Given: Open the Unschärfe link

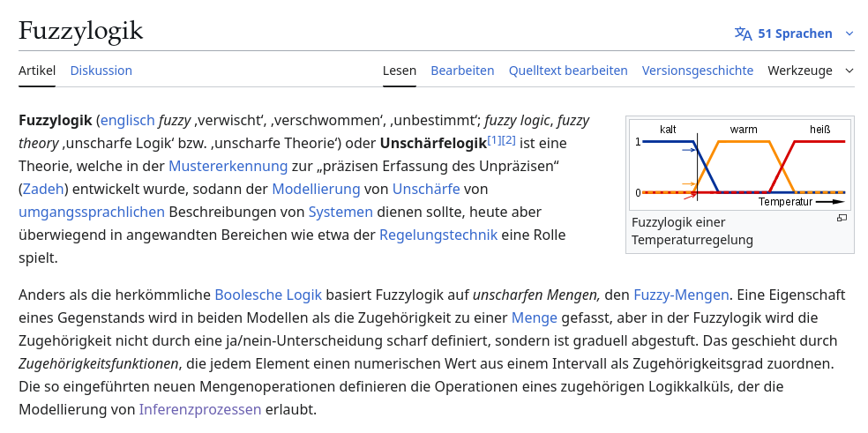Looking at the screenshot, I should [x=426, y=189].
